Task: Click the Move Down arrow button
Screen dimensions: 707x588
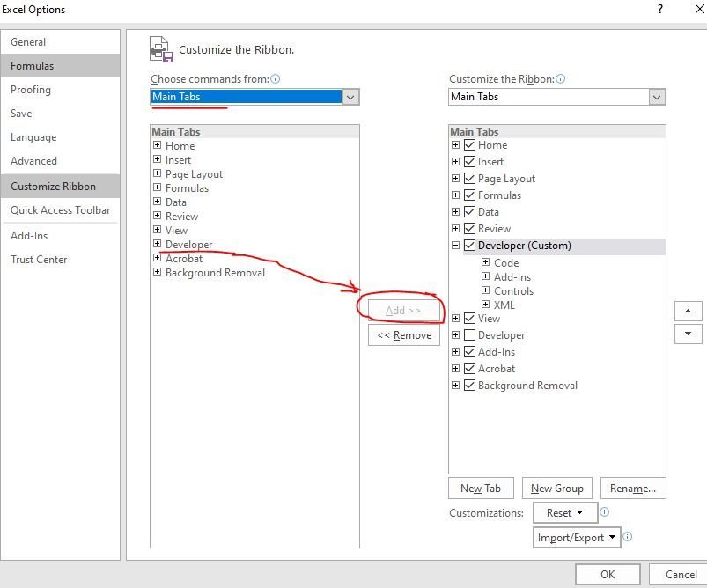Action: point(688,334)
